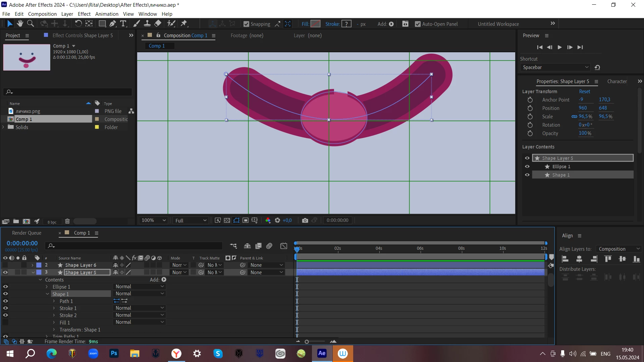Viewport: 644px width, 362px height.
Task: Switch to the Render Queue tab
Action: 26,233
